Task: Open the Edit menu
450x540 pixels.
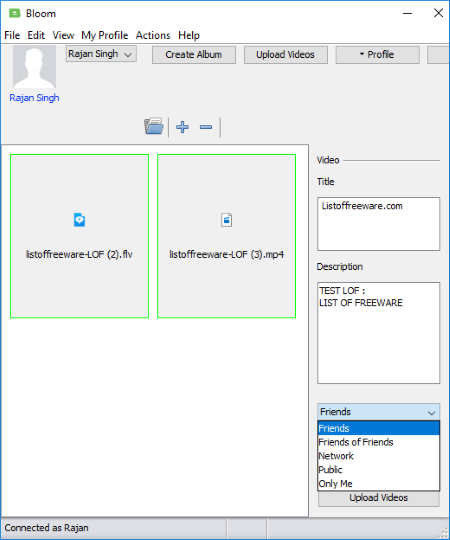Action: click(x=36, y=35)
